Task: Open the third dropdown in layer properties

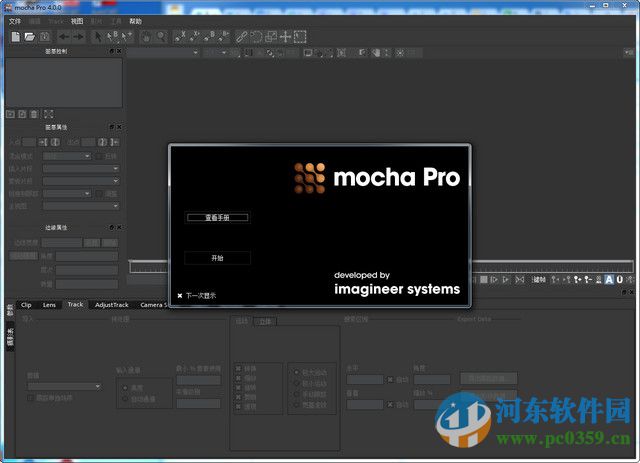Action: [81, 181]
